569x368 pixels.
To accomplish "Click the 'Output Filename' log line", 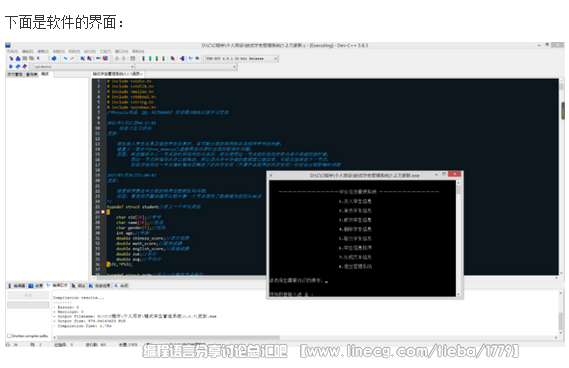I will coord(135,316).
